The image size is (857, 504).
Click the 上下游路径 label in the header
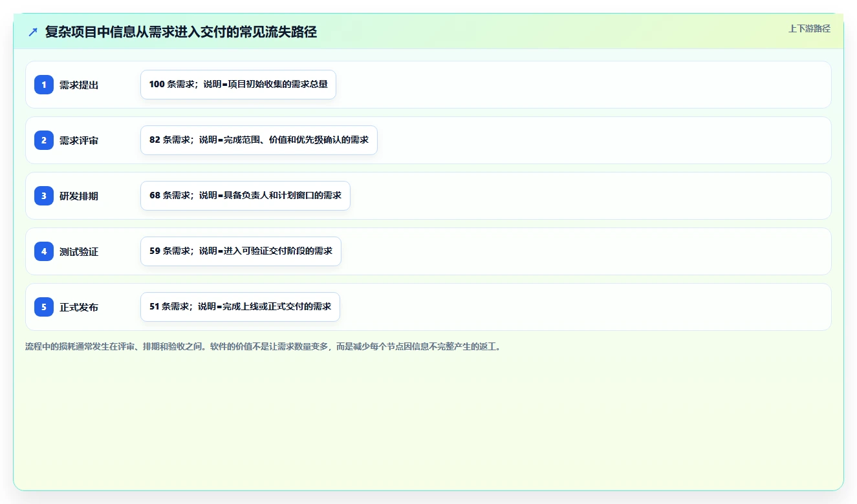pyautogui.click(x=809, y=28)
